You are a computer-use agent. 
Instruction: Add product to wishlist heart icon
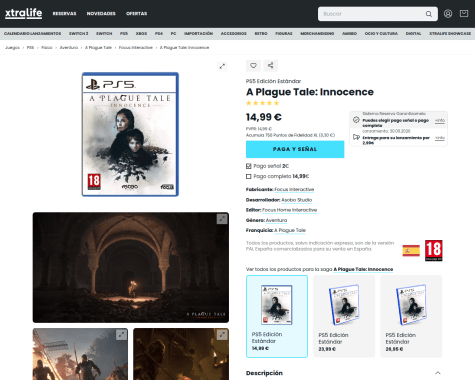[253, 65]
